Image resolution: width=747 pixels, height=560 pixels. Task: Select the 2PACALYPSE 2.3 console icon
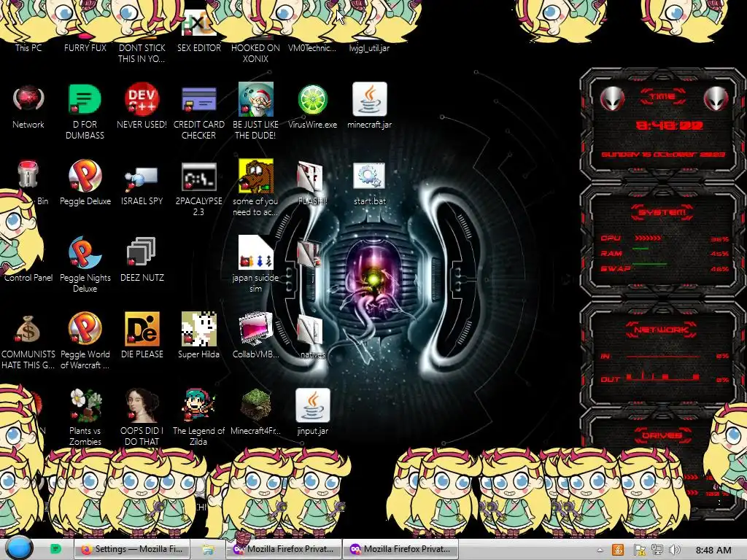198,176
